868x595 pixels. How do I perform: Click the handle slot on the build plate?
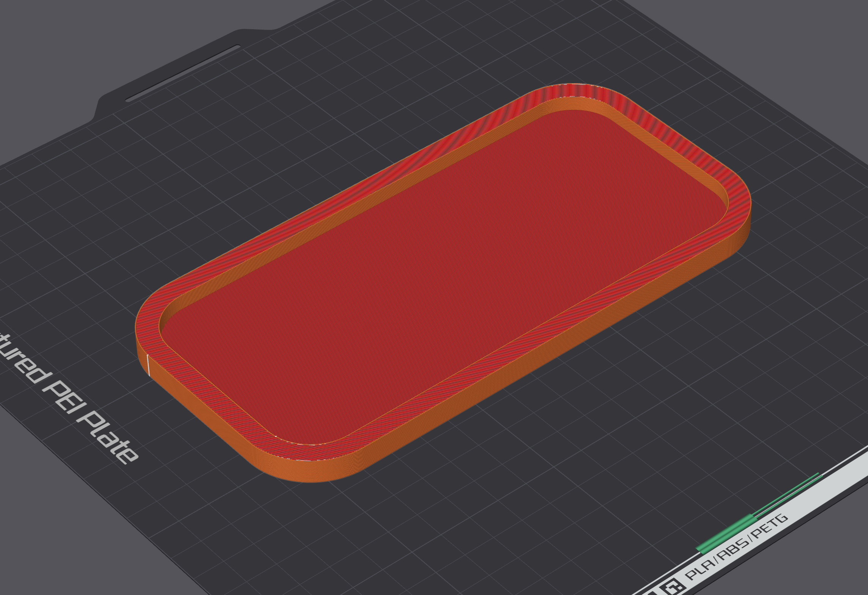183,73
